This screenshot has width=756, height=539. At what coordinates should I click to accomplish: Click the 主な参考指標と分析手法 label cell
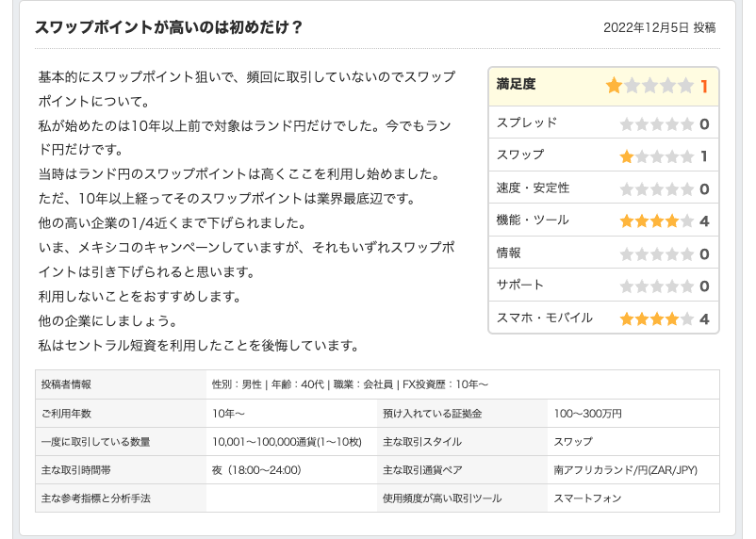click(121, 498)
